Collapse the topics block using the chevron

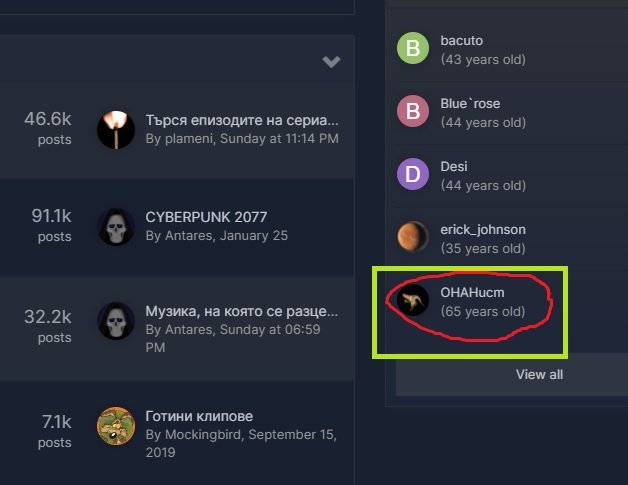[331, 61]
